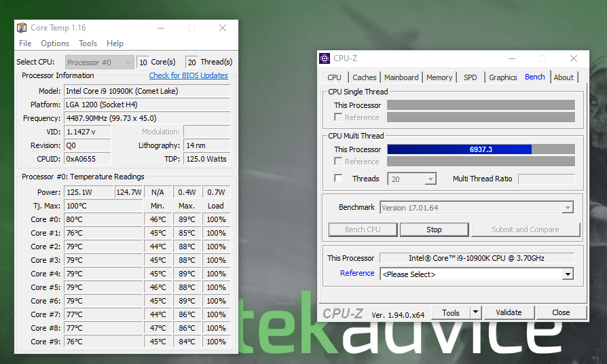
Task: Switch to the Mainboard tab
Action: 401,77
